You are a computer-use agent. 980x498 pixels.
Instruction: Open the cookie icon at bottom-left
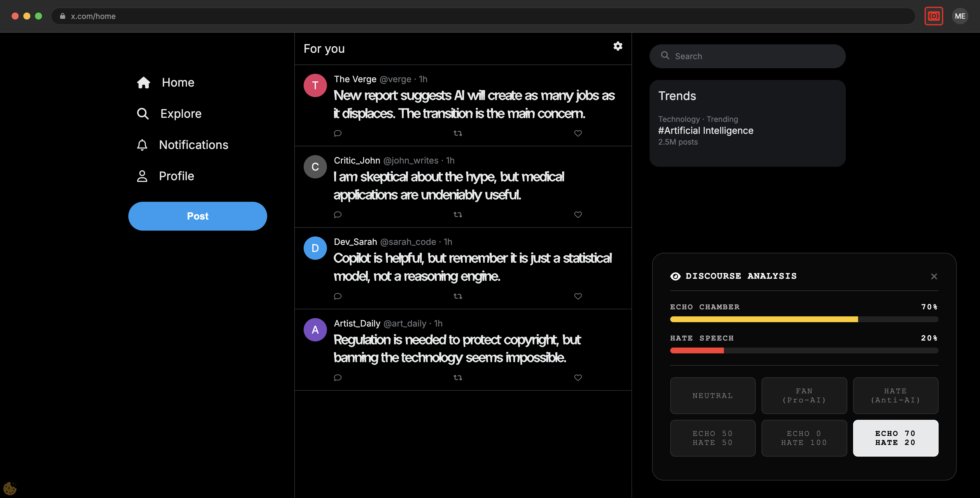pos(10,488)
